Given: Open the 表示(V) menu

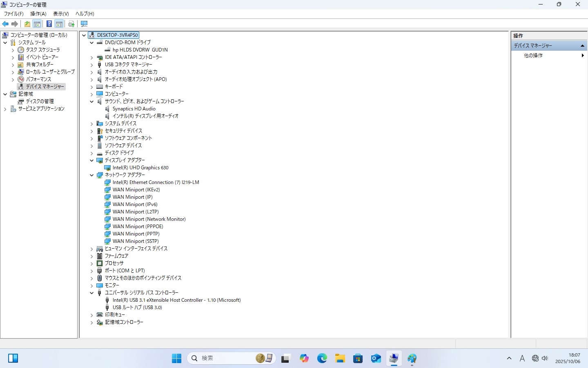Looking at the screenshot, I should [61, 13].
